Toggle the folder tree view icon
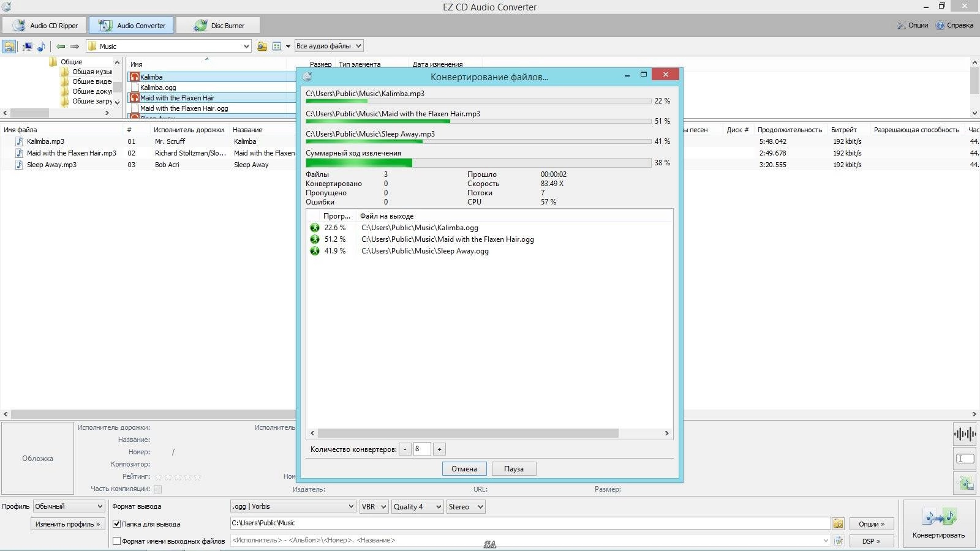Image resolution: width=980 pixels, height=551 pixels. (x=9, y=47)
